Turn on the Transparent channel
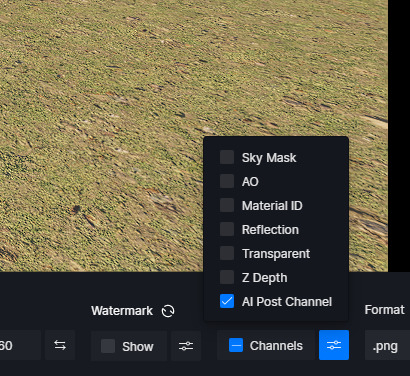This screenshot has width=410, height=376. pyautogui.click(x=227, y=253)
